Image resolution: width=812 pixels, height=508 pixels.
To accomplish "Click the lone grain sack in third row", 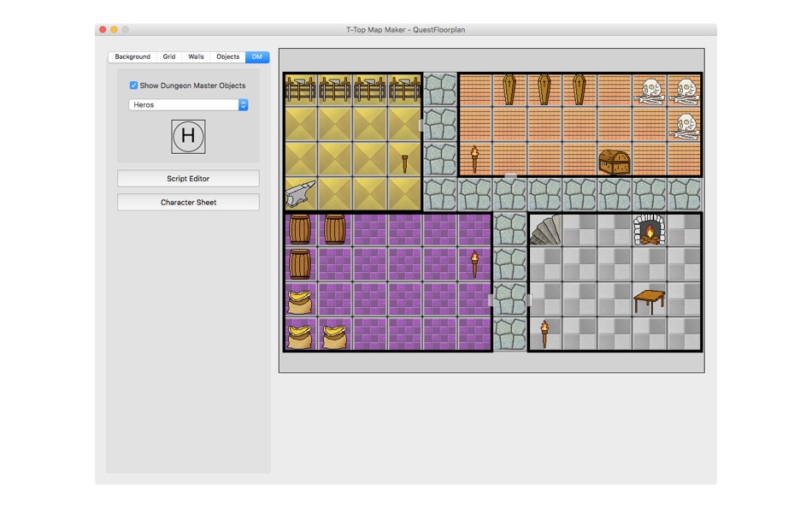I will tap(300, 303).
